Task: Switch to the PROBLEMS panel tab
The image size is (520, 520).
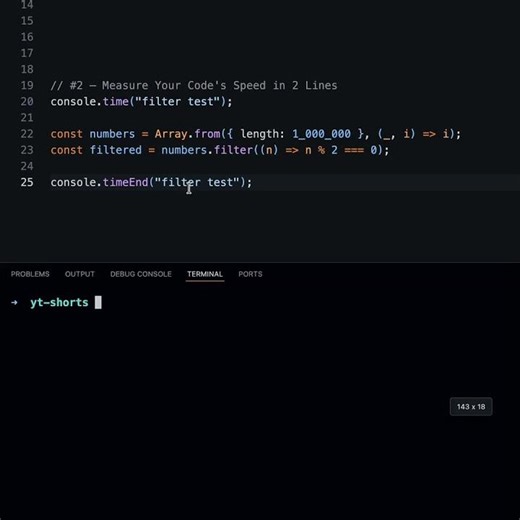Action: [30, 274]
